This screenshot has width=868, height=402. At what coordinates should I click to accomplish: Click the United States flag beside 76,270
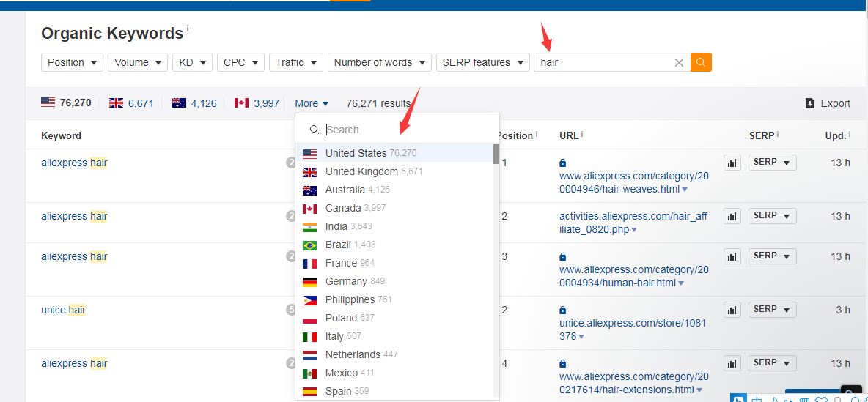(48, 103)
